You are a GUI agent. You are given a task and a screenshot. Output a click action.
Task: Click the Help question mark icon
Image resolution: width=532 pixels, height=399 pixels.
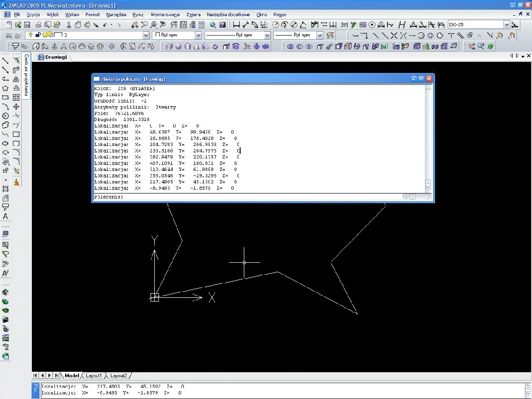point(223,25)
